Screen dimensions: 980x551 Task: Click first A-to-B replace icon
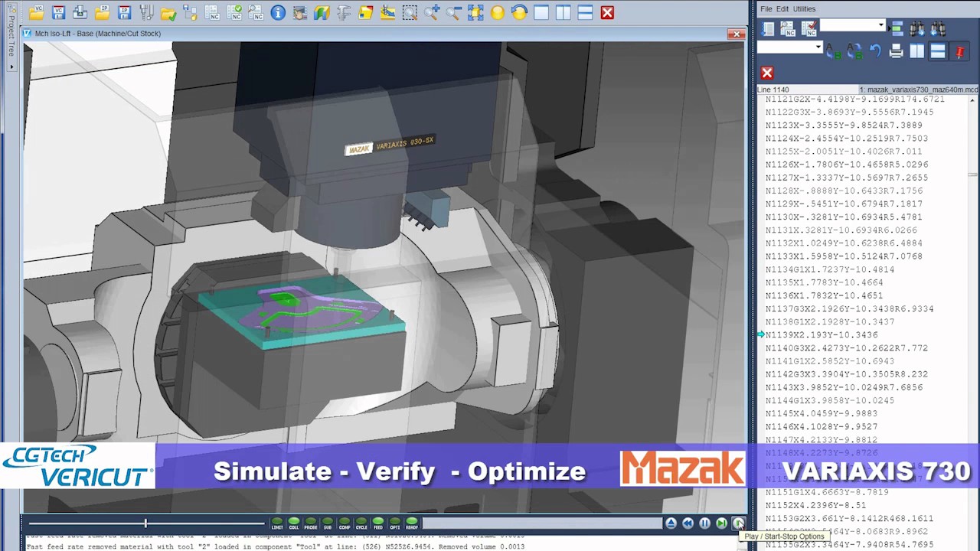tap(834, 51)
